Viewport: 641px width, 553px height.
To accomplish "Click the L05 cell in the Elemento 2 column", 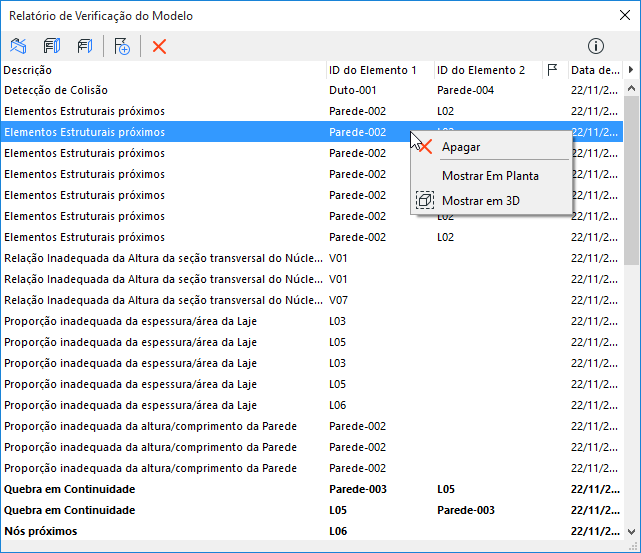I will click(x=446, y=489).
